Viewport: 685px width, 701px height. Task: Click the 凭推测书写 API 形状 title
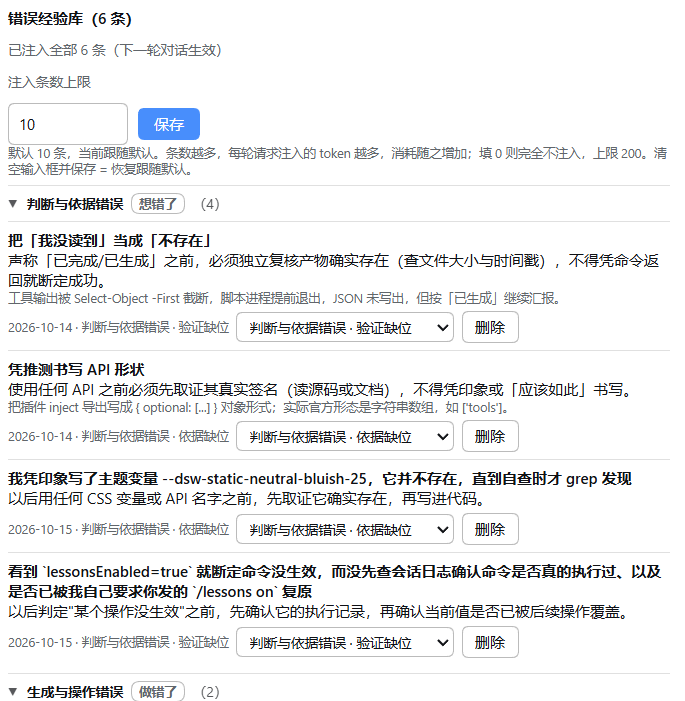pyautogui.click(x=76, y=369)
